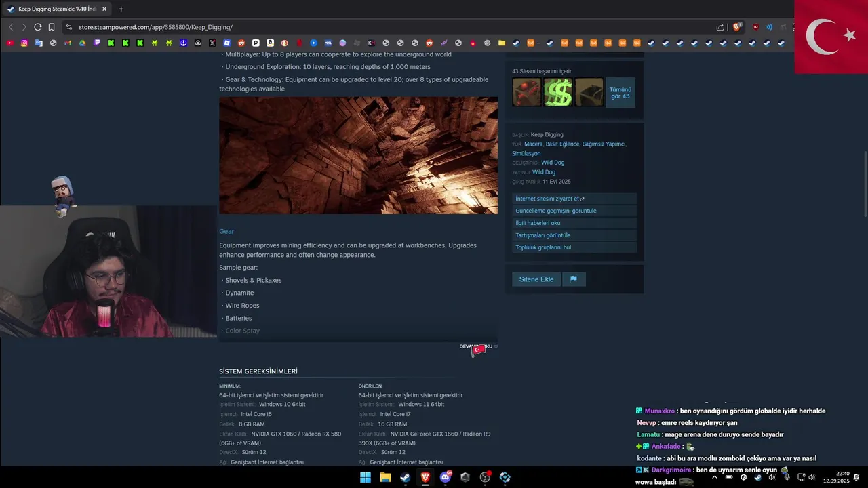Click Güncelleme geçmişini görüntüle
The image size is (868, 488).
pyautogui.click(x=574, y=211)
